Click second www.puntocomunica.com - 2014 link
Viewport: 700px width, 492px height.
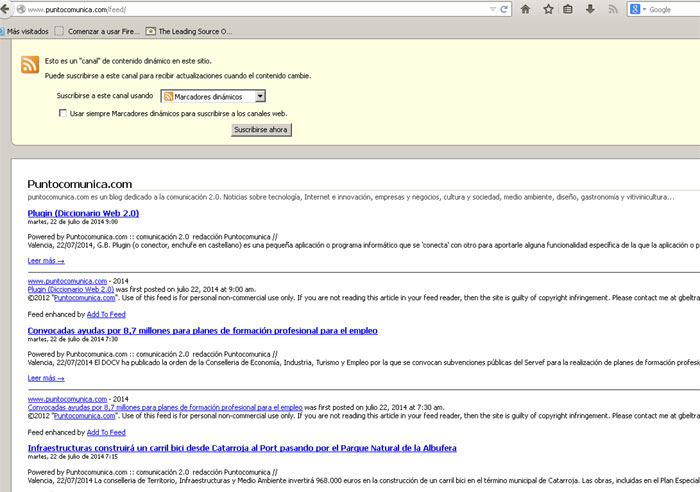coord(67,399)
